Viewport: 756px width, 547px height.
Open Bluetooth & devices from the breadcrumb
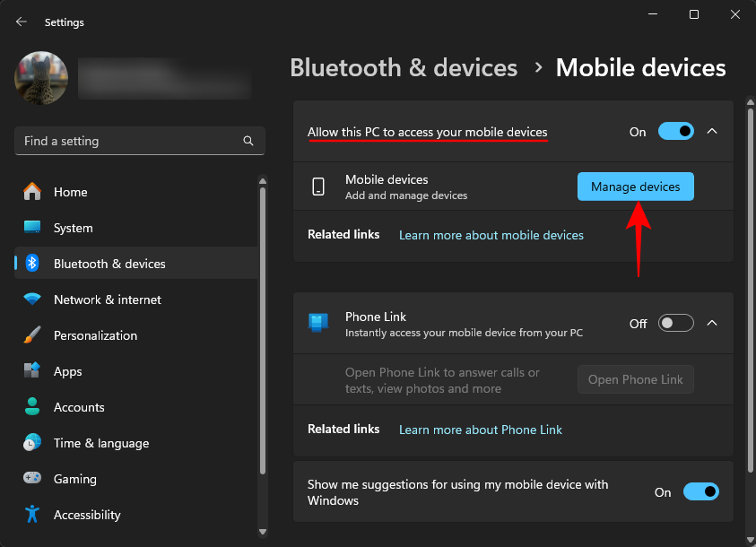point(403,67)
